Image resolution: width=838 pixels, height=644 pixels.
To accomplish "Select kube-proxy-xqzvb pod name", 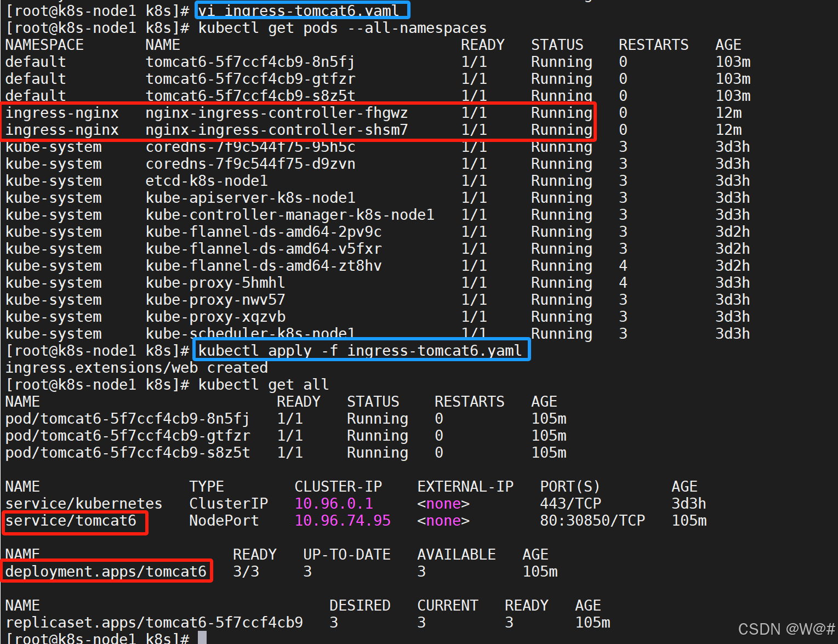I will pyautogui.click(x=215, y=317).
